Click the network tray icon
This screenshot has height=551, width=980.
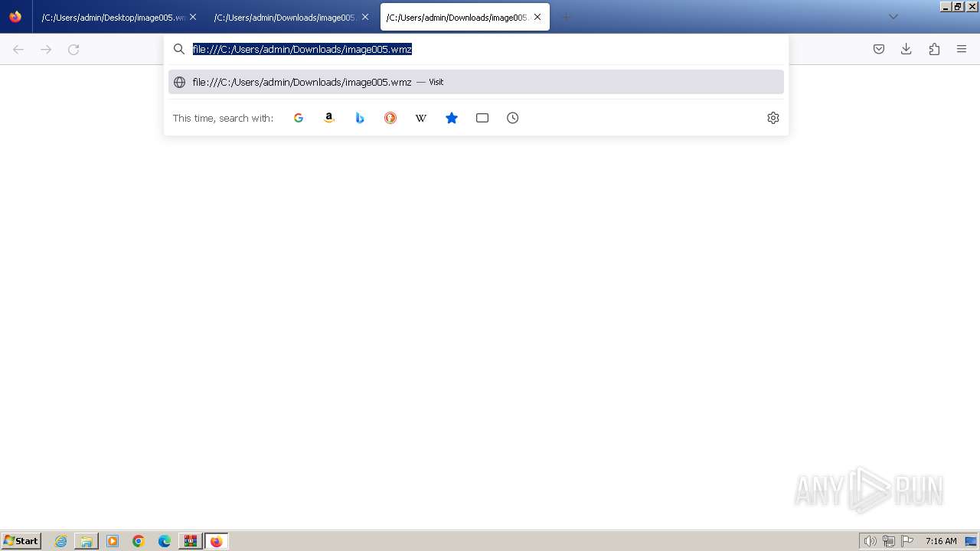point(889,541)
